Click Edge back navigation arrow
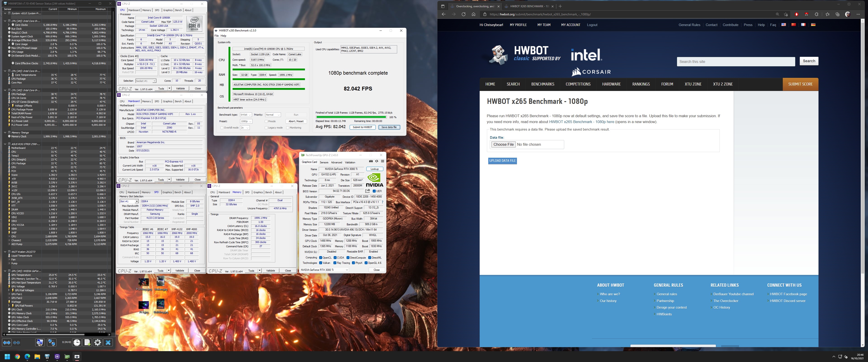868x362 pixels. pyautogui.click(x=443, y=14)
